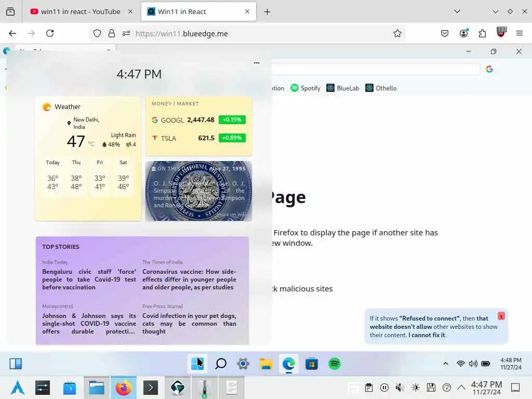
Task: Open Firefox extensions puzzle icon
Action: pyautogui.click(x=482, y=33)
